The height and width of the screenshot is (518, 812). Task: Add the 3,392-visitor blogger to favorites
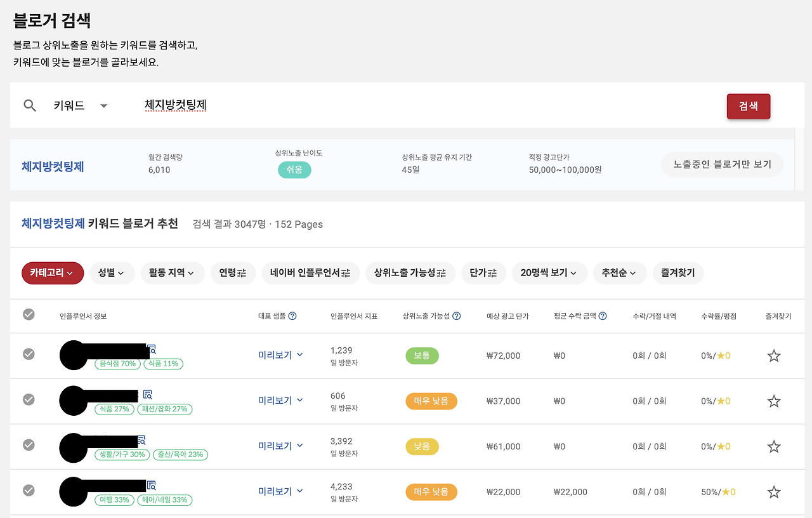coord(774,447)
